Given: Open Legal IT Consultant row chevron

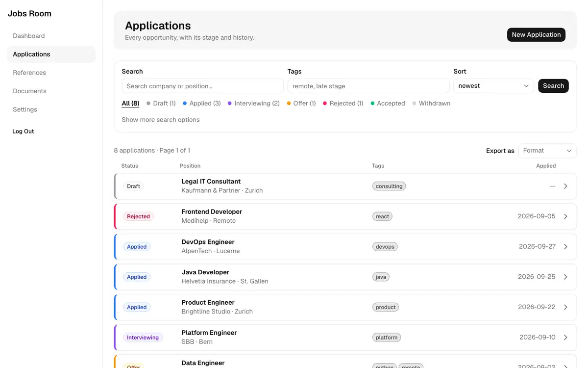Looking at the screenshot, I should [565, 186].
